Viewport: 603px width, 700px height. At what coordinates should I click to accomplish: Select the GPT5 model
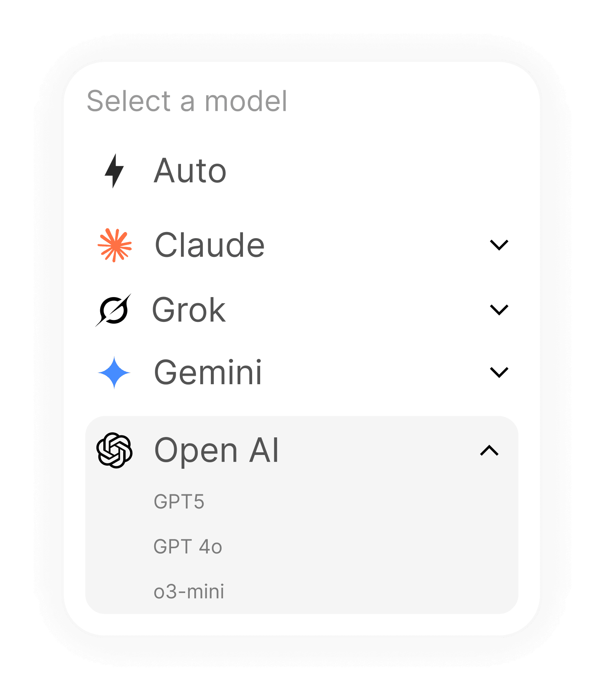[x=179, y=502]
